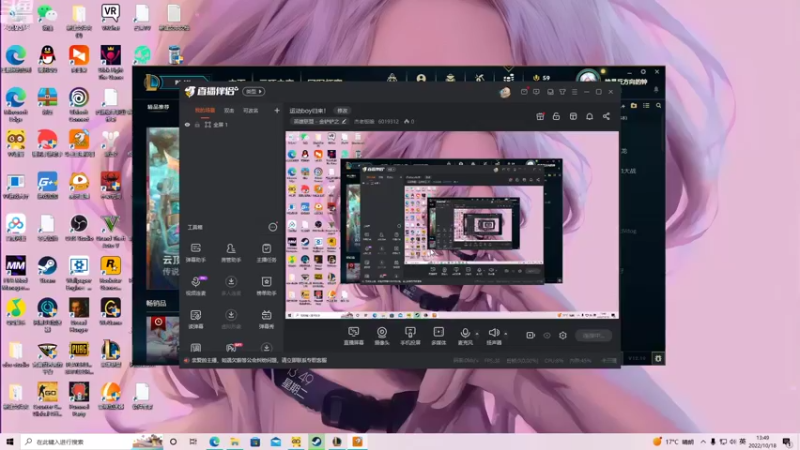
Task: Open the notification bell in live companion
Action: coord(589,116)
